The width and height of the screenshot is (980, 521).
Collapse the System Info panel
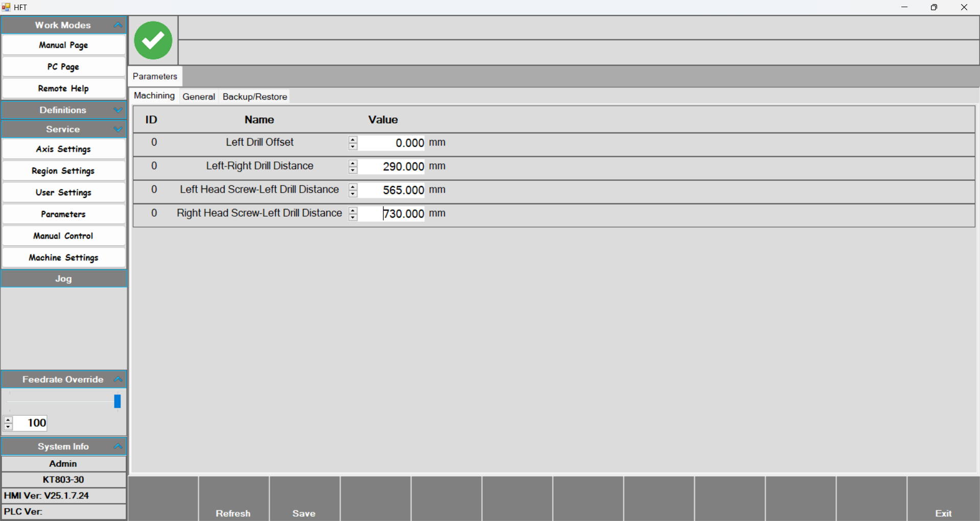pos(118,446)
